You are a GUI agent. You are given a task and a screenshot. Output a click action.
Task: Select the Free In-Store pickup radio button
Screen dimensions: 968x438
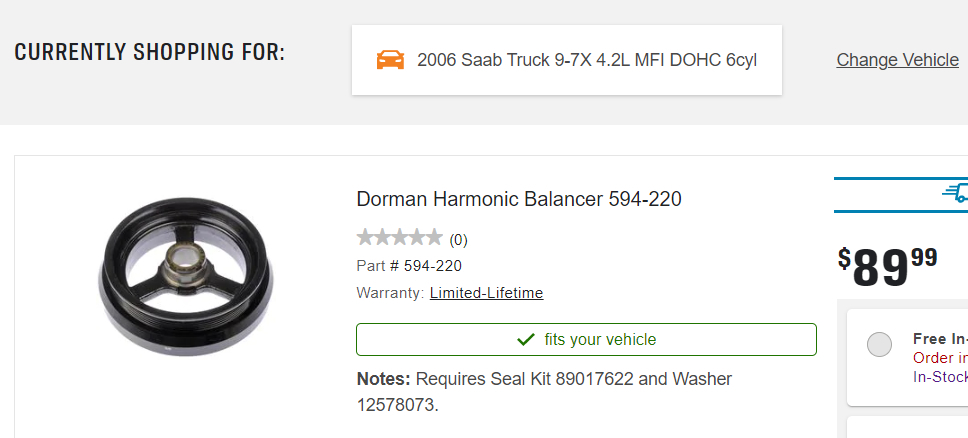pos(879,344)
